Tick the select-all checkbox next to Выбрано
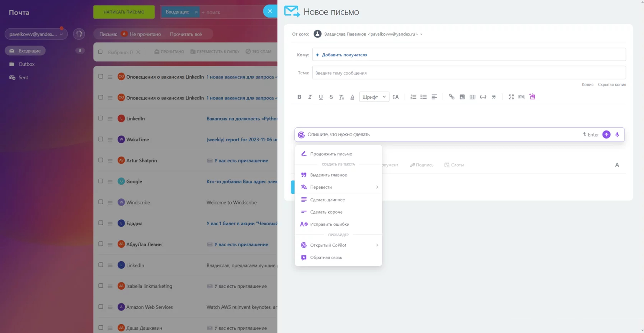This screenshot has height=333, width=644. (x=100, y=52)
